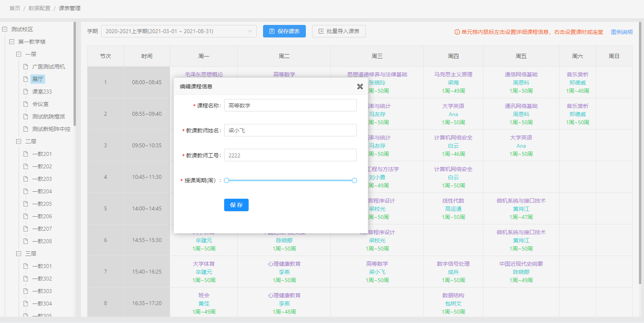Click the file icon beside 一教207

pos(26,229)
